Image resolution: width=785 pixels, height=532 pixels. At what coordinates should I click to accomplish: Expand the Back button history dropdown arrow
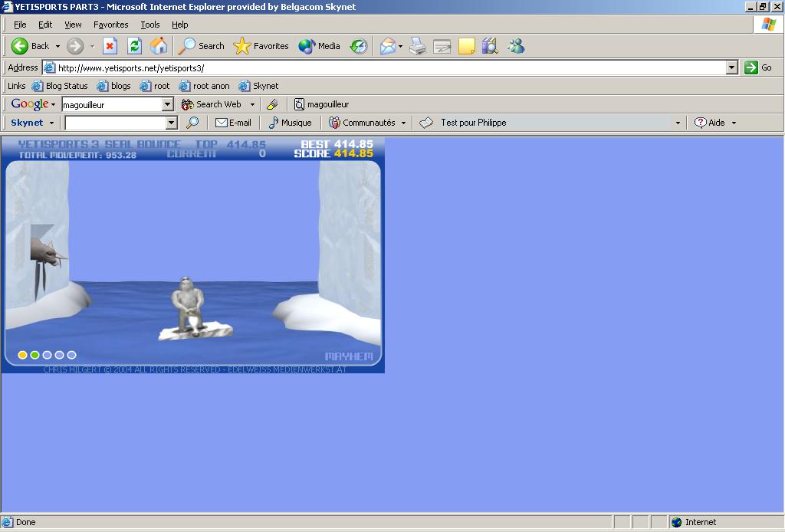click(x=57, y=46)
